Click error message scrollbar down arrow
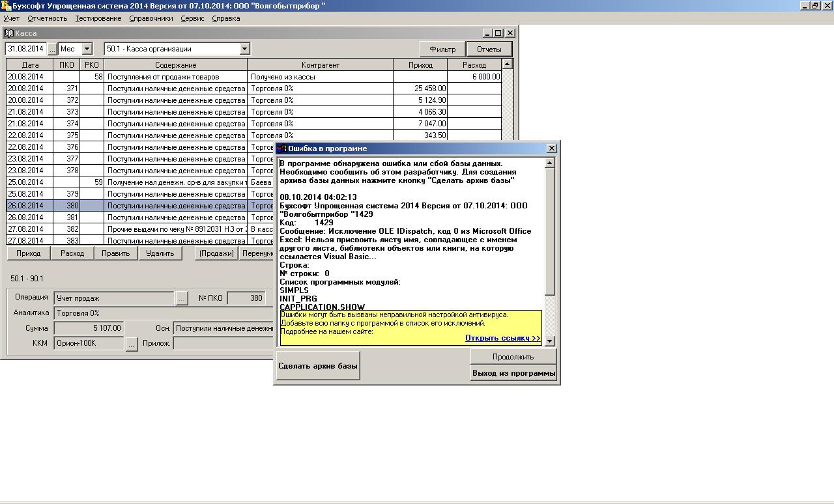 [x=549, y=341]
